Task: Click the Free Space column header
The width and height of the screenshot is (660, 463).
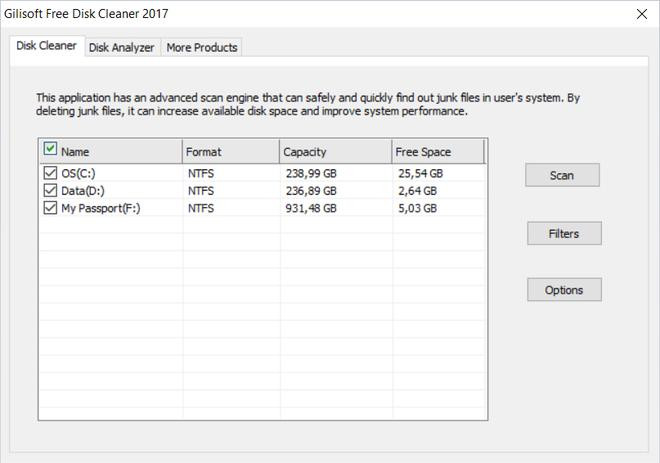Action: tap(437, 152)
